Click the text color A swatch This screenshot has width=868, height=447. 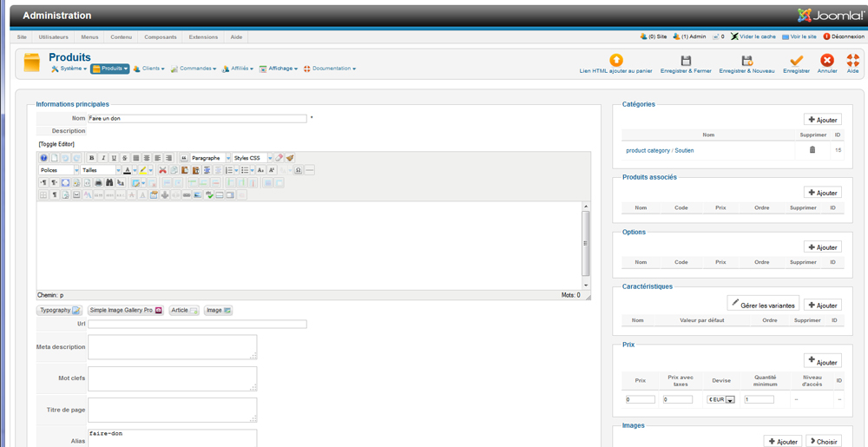[x=128, y=170]
